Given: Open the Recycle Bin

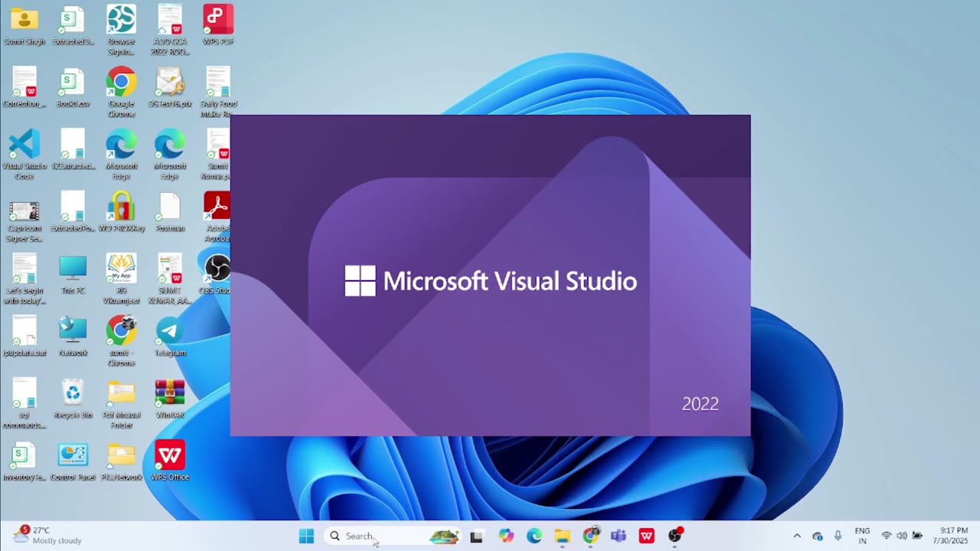Looking at the screenshot, I should point(73,399).
